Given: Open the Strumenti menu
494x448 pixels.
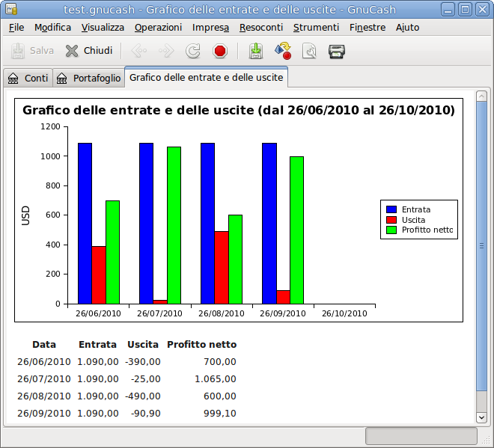Looking at the screenshot, I should pyautogui.click(x=316, y=27).
